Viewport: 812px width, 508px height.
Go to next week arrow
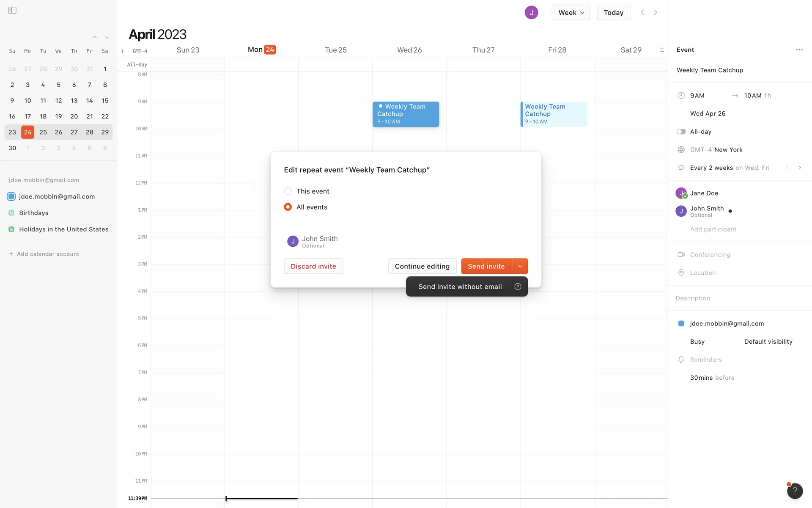pyautogui.click(x=656, y=12)
